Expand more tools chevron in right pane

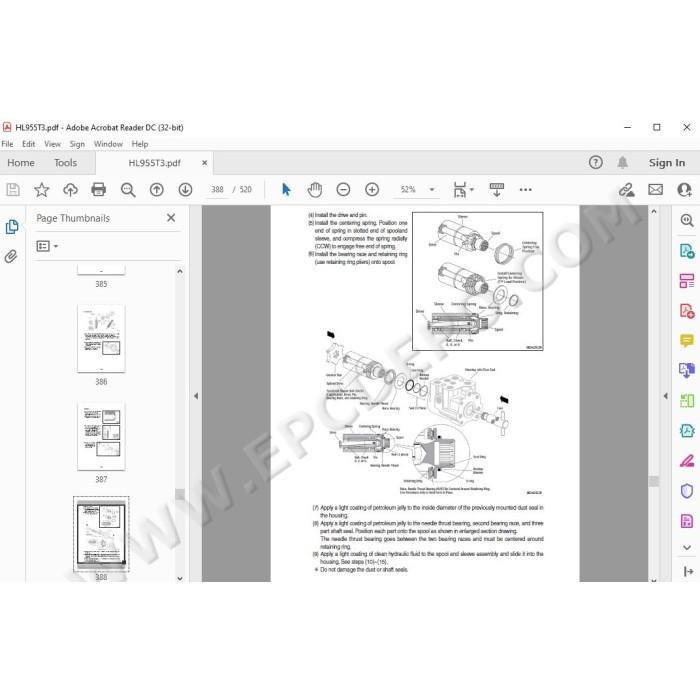[687, 547]
